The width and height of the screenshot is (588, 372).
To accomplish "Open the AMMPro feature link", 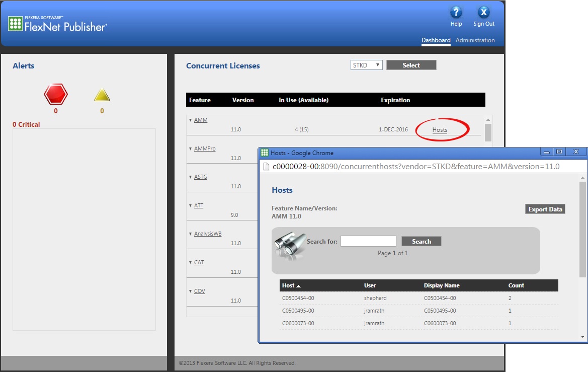I will (205, 148).
